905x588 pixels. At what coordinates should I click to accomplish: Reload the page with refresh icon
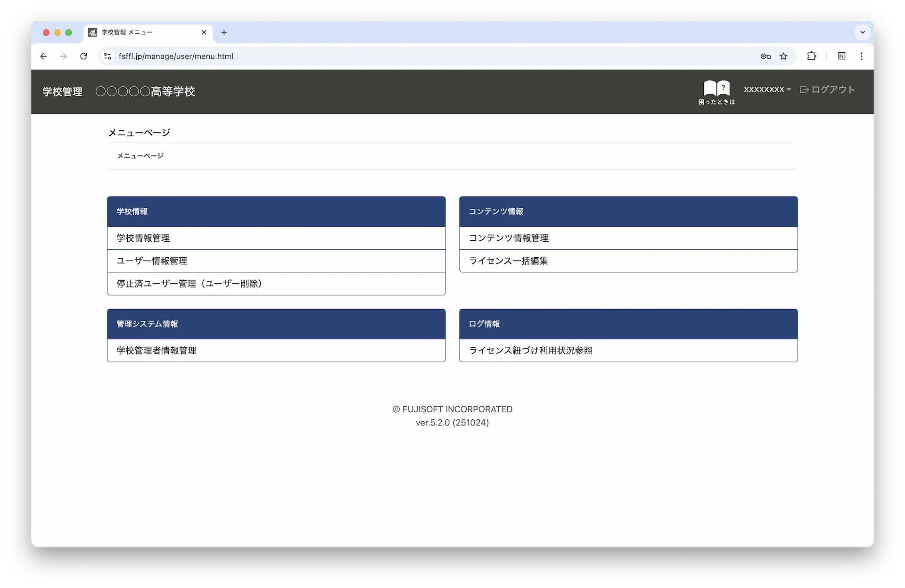pyautogui.click(x=83, y=57)
